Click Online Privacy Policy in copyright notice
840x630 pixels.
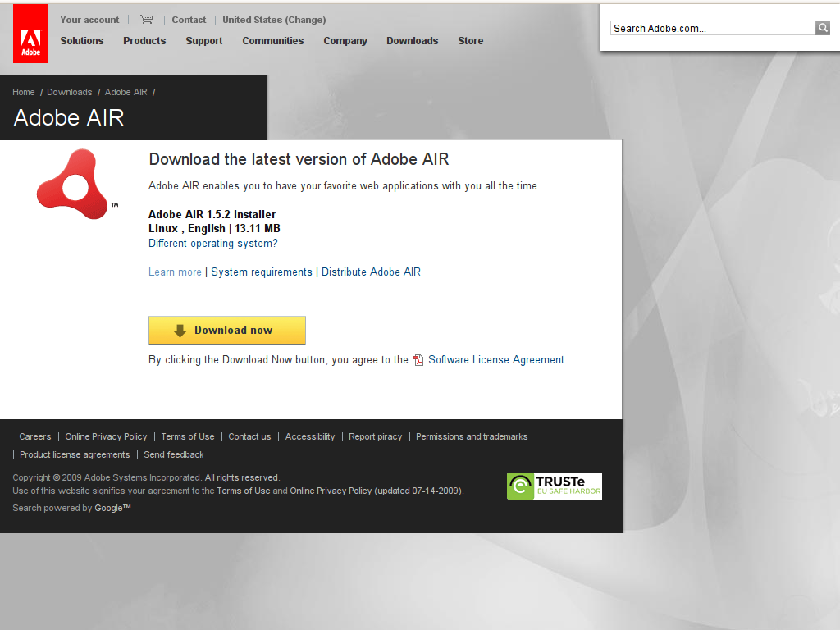click(x=331, y=491)
